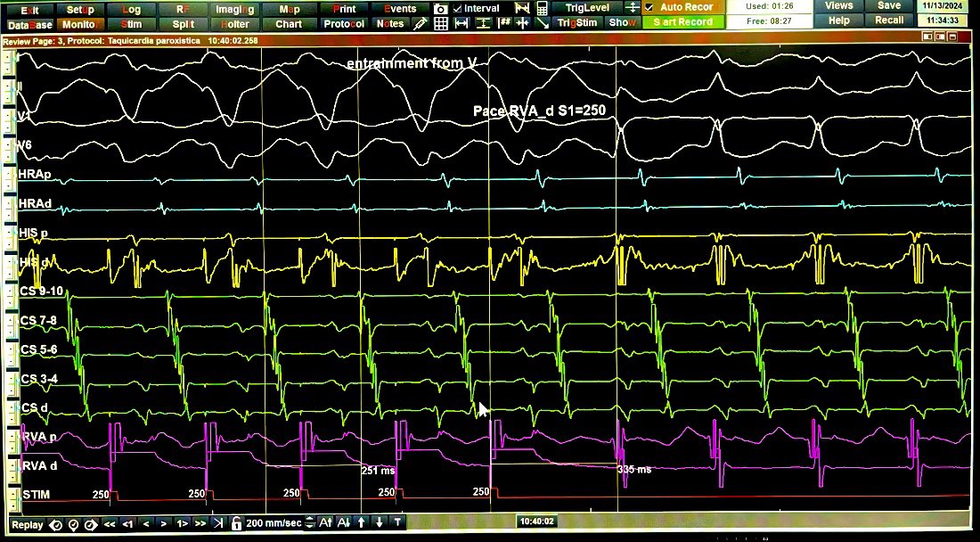Disable the Auto Record checkbox

(649, 7)
